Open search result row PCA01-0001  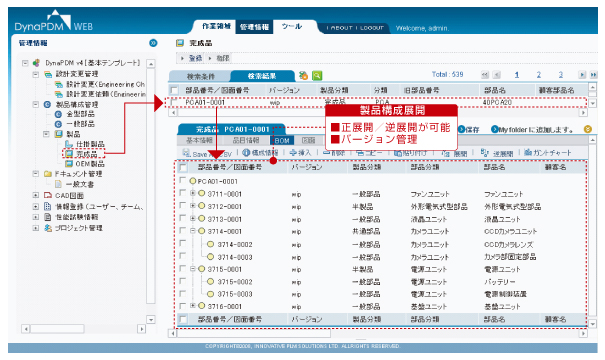(377, 102)
